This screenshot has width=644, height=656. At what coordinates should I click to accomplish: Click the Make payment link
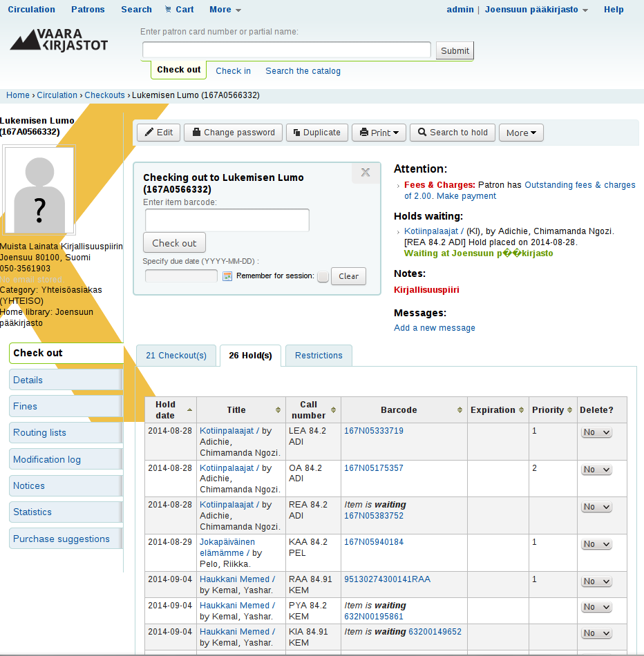coord(466,196)
